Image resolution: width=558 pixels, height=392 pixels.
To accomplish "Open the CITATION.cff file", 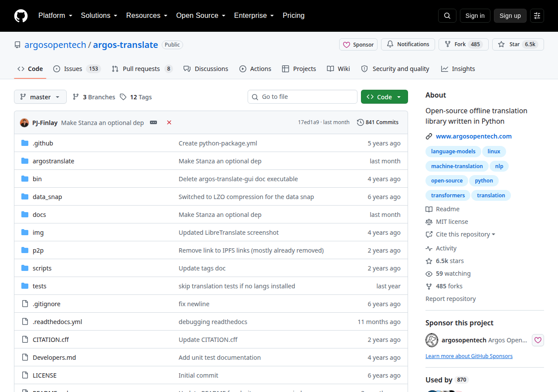I will coord(51,340).
